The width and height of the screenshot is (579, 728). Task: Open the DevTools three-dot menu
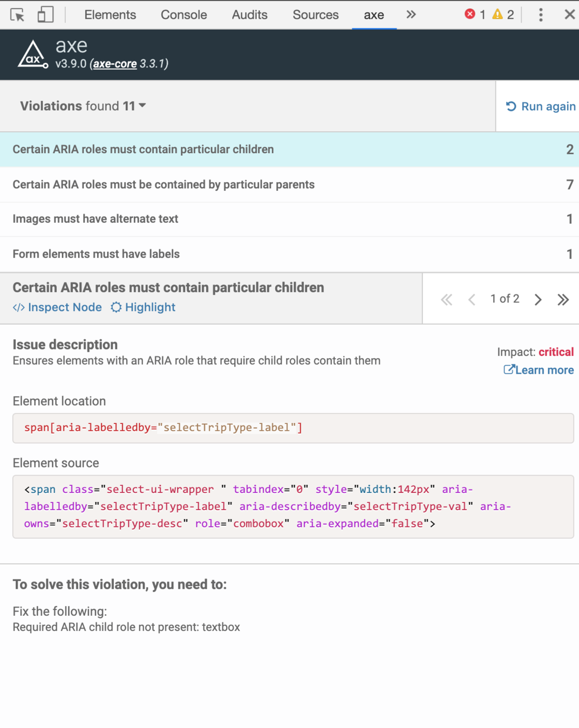tap(541, 15)
